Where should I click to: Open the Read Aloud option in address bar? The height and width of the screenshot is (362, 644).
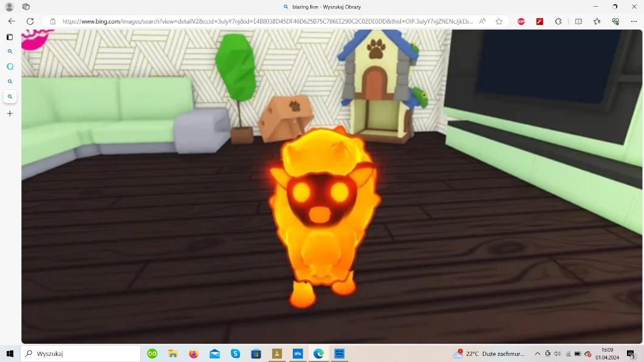482,21
